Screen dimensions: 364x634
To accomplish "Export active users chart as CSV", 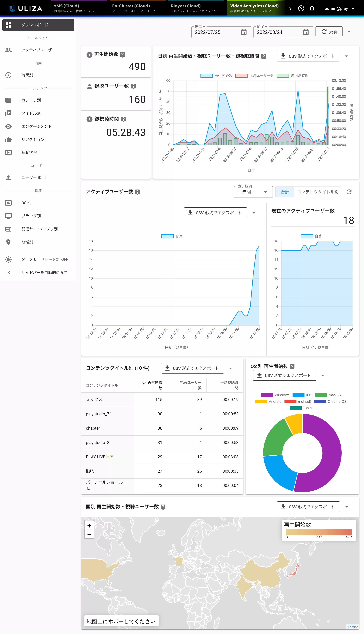I will click(x=215, y=213).
